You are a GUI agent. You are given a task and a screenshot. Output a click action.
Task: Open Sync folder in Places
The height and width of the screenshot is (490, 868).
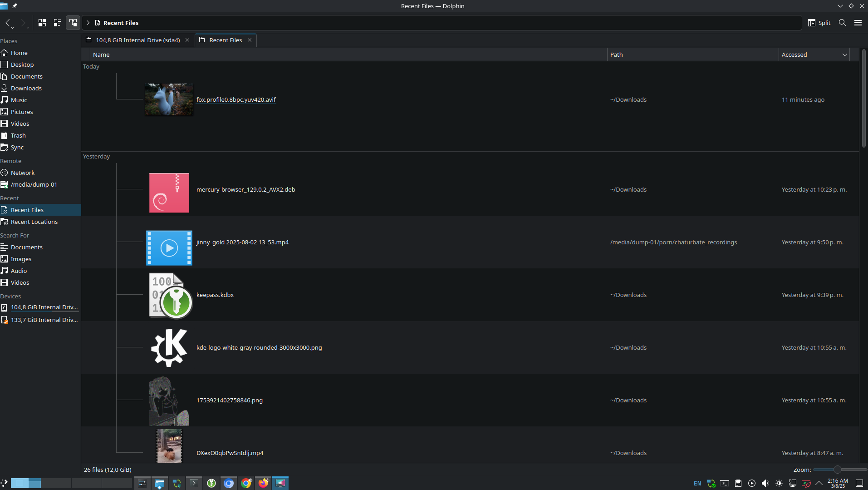(40, 147)
